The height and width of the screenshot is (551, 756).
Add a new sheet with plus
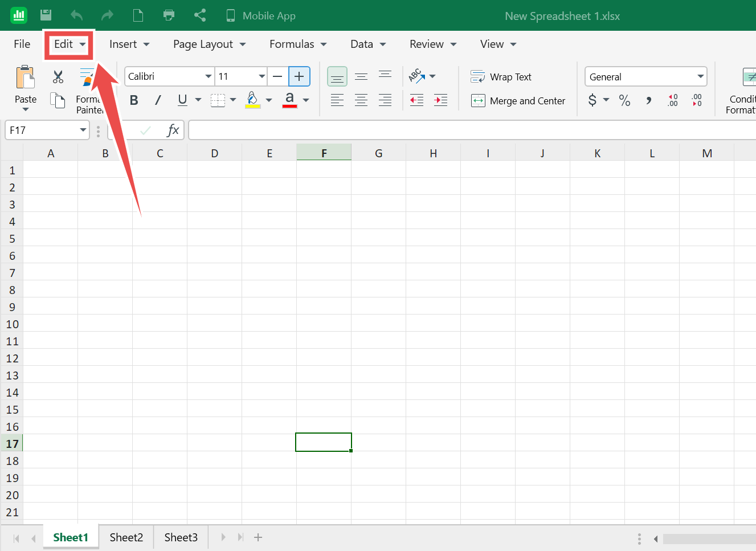258,537
